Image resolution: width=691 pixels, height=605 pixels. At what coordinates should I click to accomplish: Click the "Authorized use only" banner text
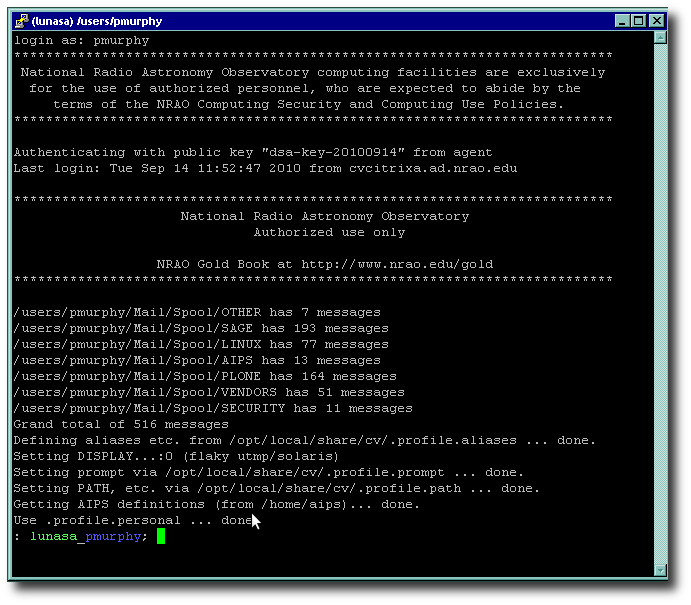(x=329, y=232)
